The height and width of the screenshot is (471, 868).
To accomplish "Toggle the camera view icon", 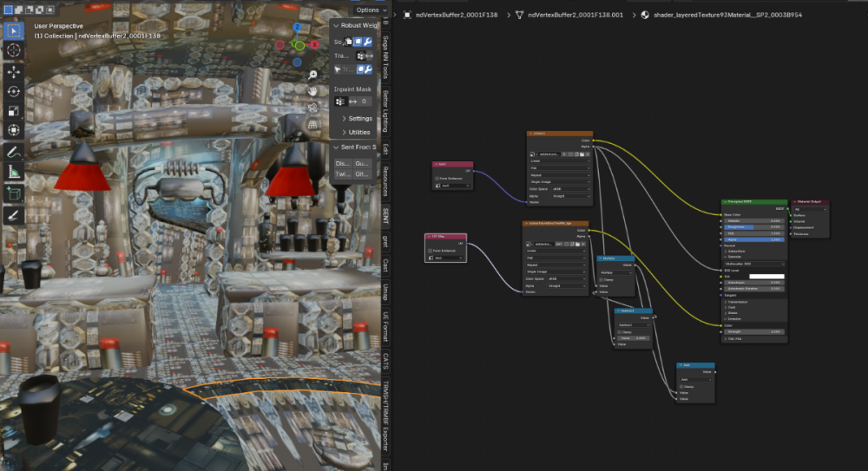I will [312, 108].
